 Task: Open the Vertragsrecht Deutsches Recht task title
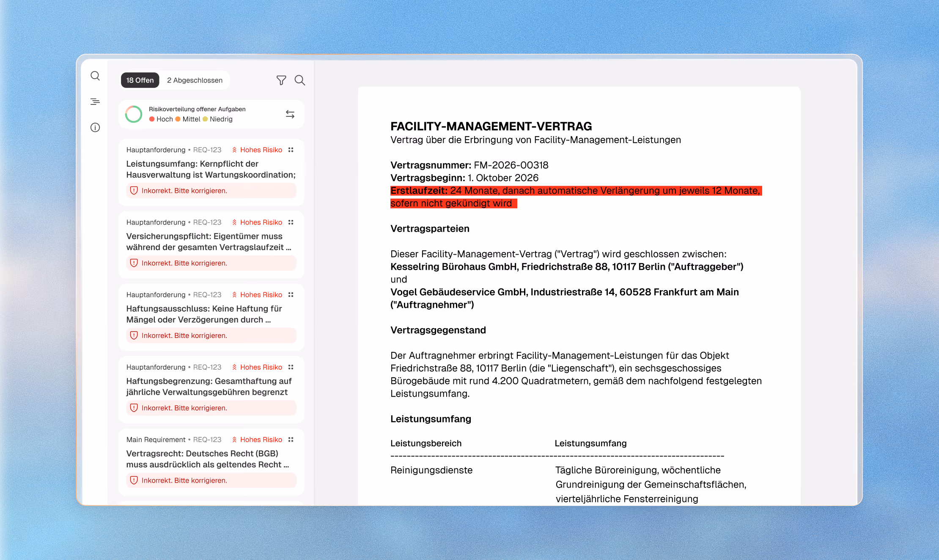click(207, 459)
